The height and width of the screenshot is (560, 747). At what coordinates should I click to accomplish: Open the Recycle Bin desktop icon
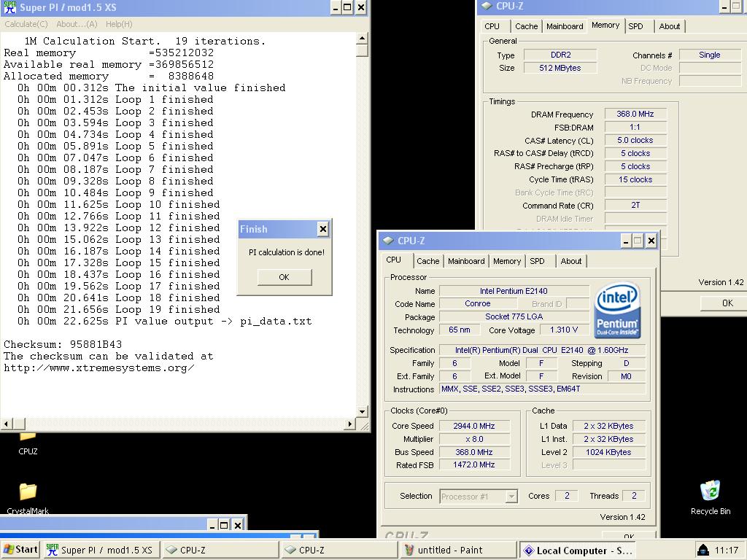click(x=711, y=497)
